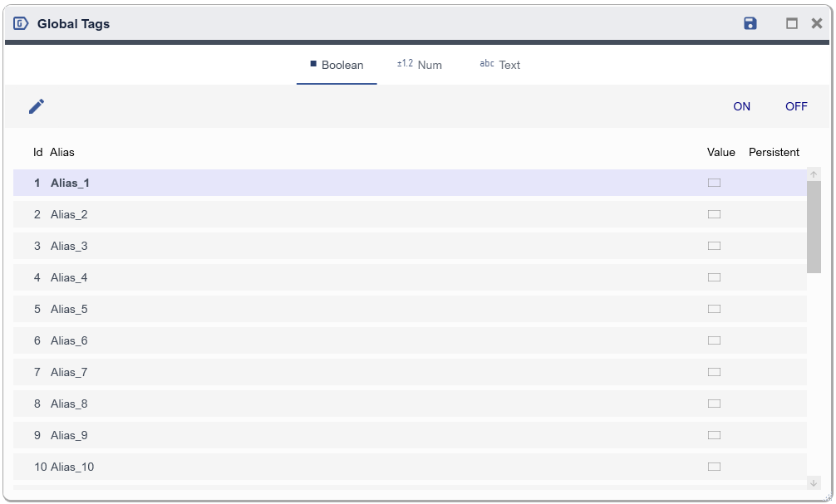Screen dimensions: 836x504
Task: Click the save floppy disk icon
Action: [x=750, y=23]
